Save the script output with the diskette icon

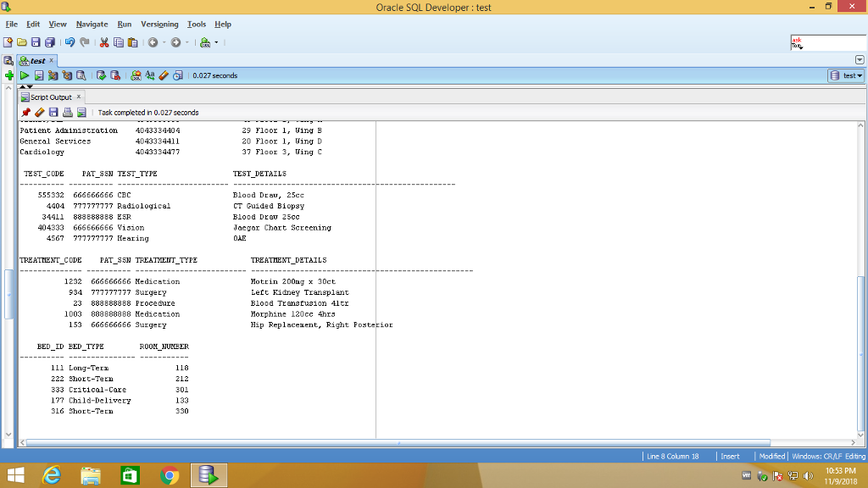tap(53, 112)
